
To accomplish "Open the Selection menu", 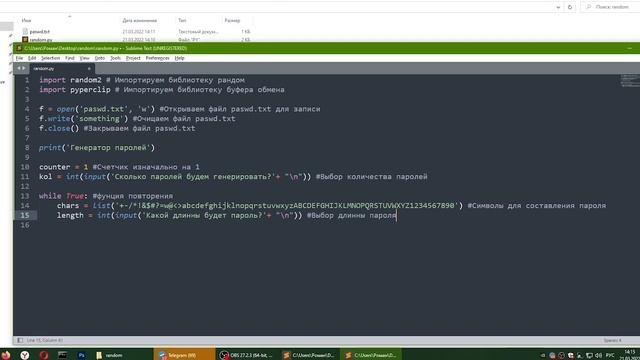I will click(50, 58).
